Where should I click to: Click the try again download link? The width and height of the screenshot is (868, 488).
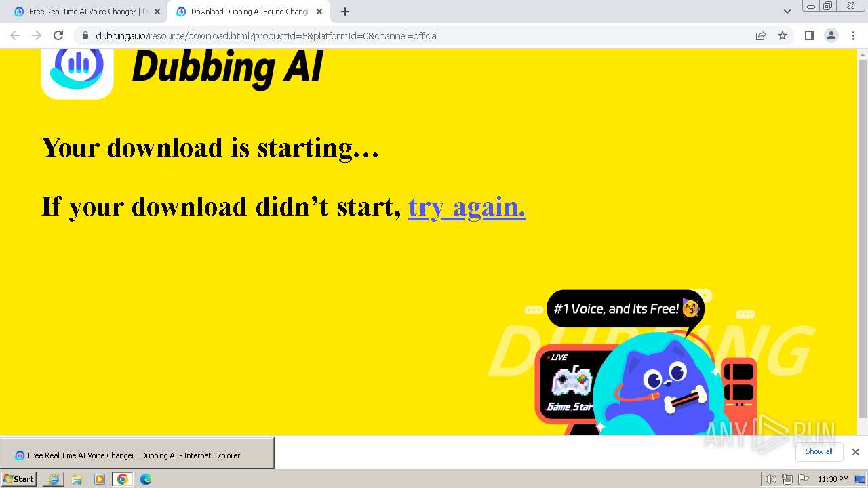pyautogui.click(x=467, y=207)
